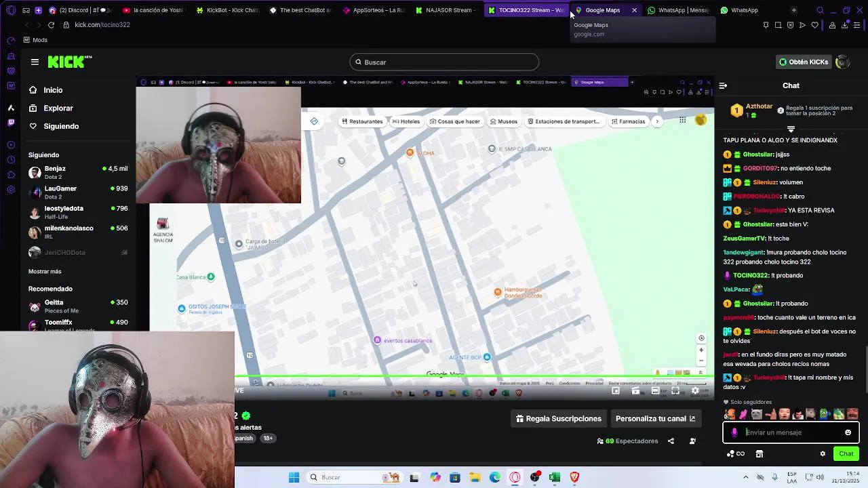The width and height of the screenshot is (868, 488).
Task: Open OBS Studio from the taskbar
Action: point(535,477)
